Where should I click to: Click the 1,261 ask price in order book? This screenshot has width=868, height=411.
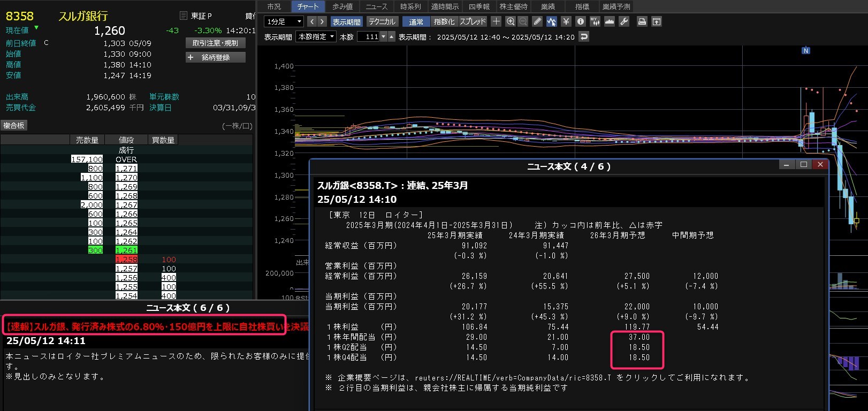[126, 250]
